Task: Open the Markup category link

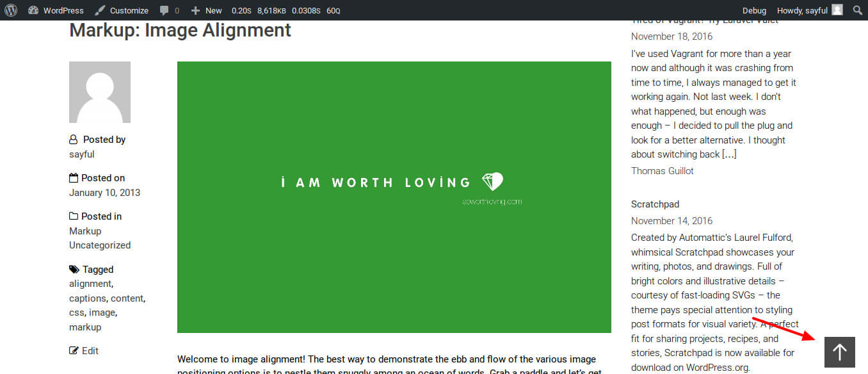Action: 85,231
